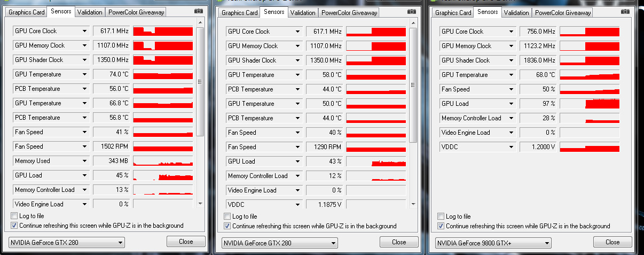Image resolution: width=644 pixels, height=255 pixels.
Task: Open GPU Core Clock dropdown in left window
Action: pos(84,31)
